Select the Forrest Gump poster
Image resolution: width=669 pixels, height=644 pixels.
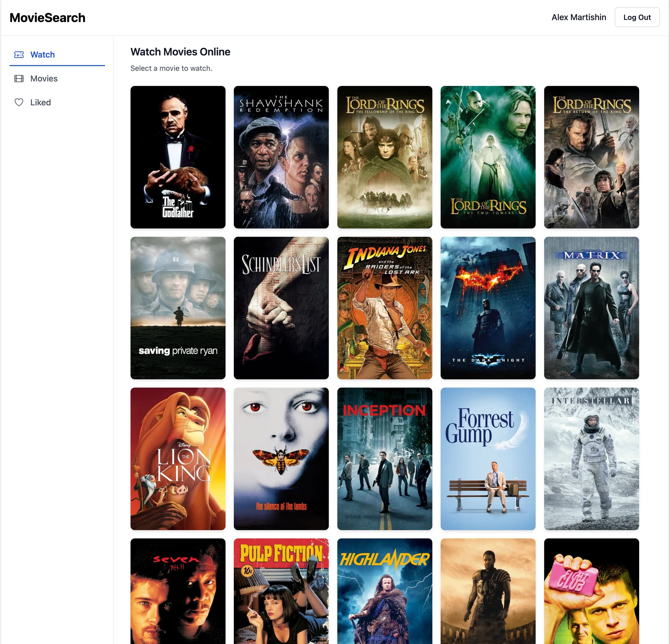pos(488,459)
